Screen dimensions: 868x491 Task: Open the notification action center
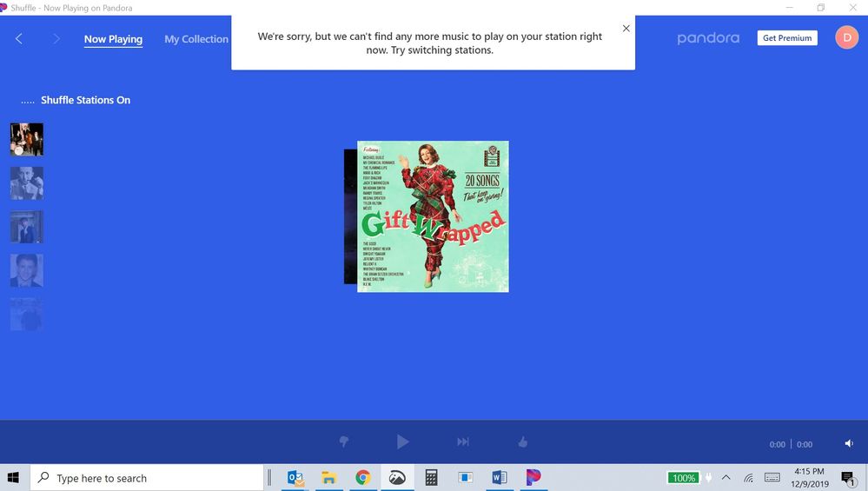tap(848, 478)
